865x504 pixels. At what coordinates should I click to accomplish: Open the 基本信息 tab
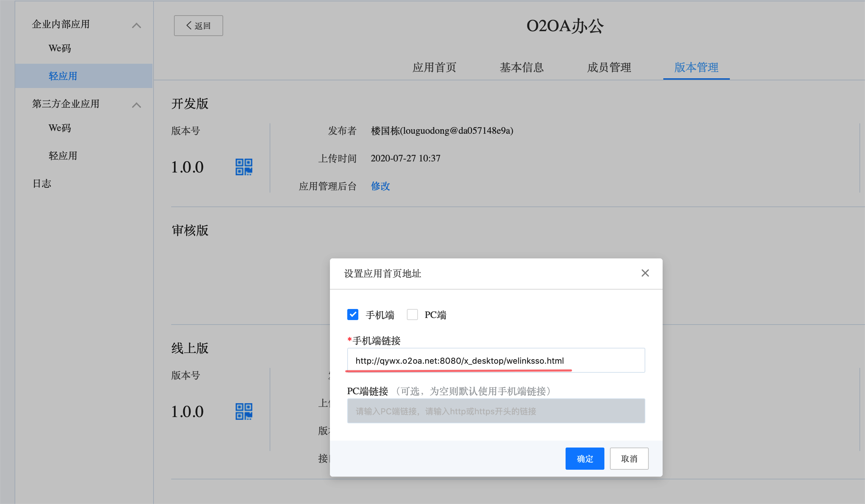pyautogui.click(x=522, y=67)
